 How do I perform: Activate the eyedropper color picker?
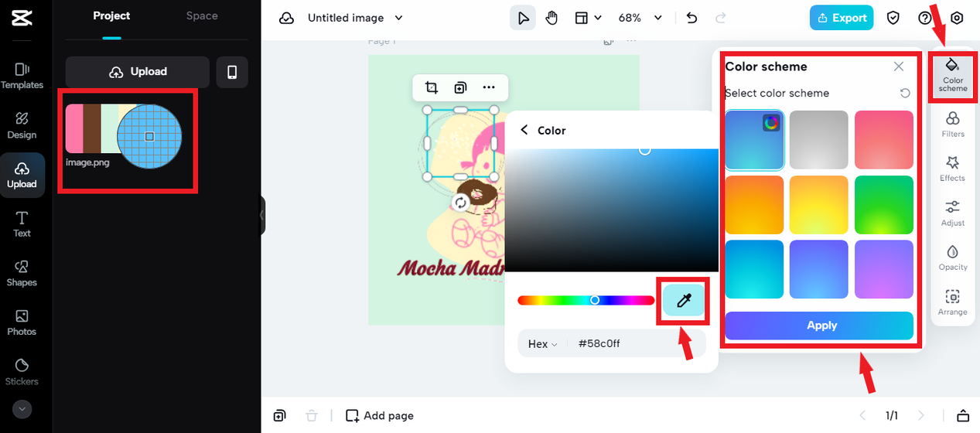[x=684, y=301]
